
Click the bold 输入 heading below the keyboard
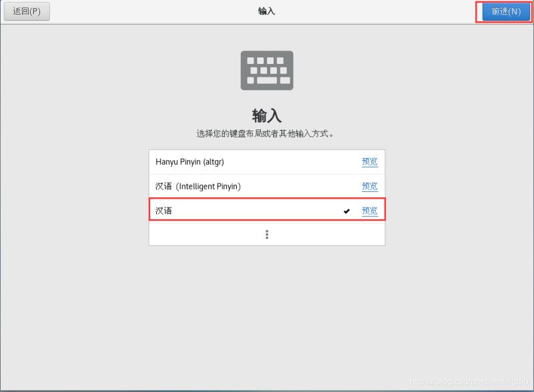point(266,116)
